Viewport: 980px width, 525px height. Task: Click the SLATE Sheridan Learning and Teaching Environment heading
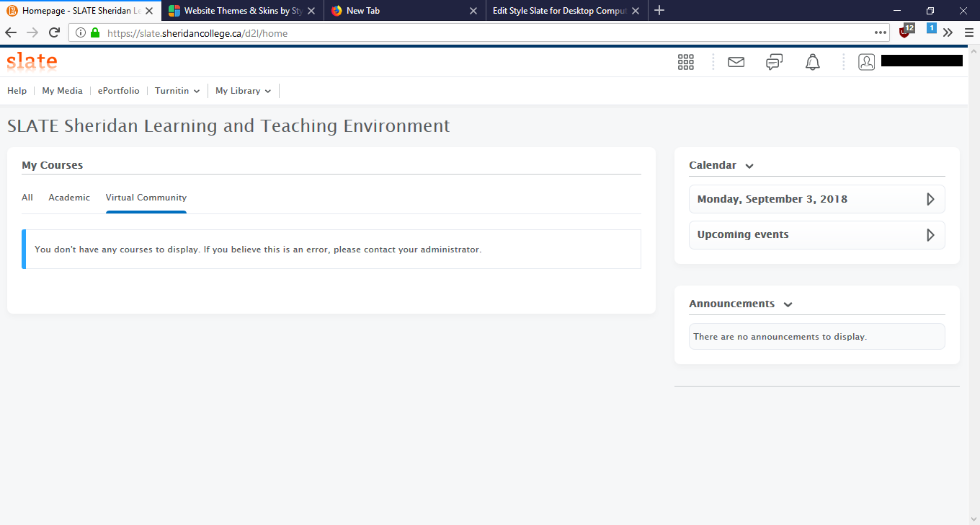(228, 125)
